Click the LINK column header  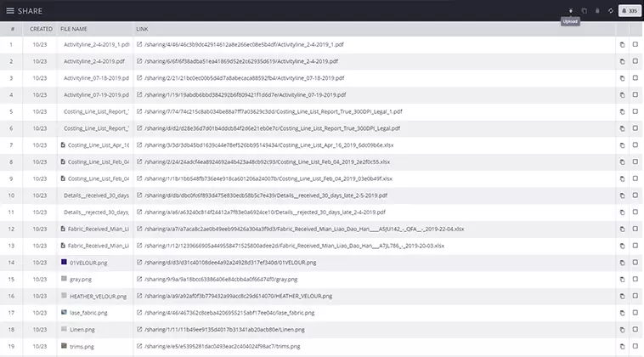142,29
